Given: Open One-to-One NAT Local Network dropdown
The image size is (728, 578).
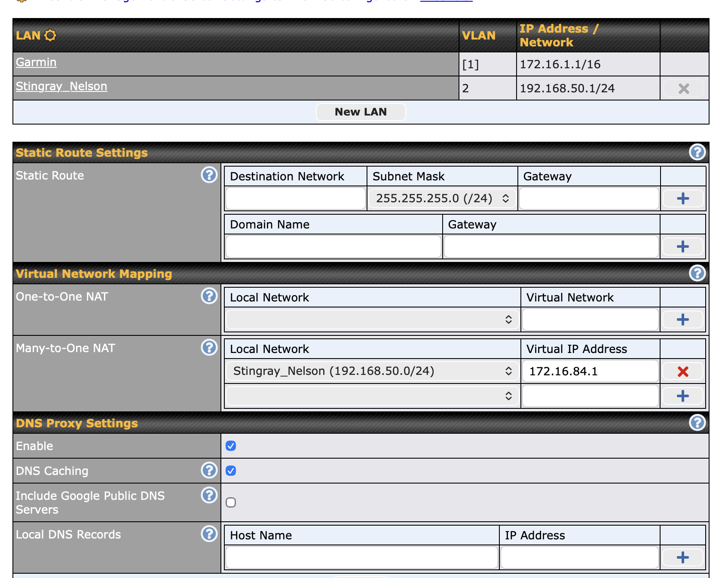Looking at the screenshot, I should click(373, 319).
